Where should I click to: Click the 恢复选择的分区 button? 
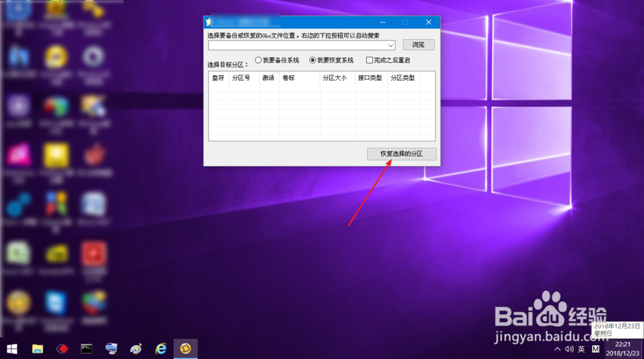tap(401, 154)
